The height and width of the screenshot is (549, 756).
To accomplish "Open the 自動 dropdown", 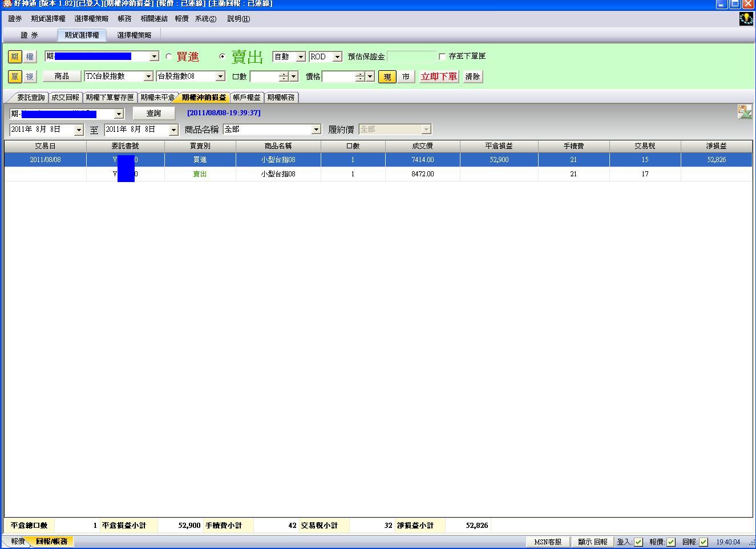I will tap(301, 56).
